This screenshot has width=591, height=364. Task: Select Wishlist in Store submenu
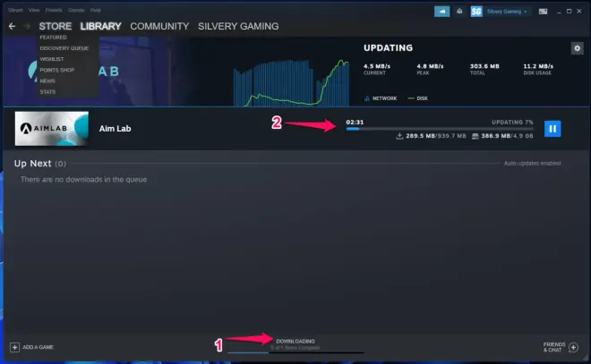point(52,59)
